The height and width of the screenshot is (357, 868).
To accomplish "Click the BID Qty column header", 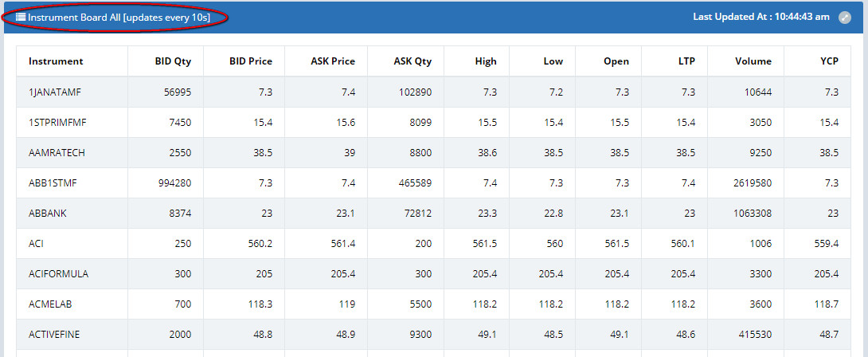I will [x=173, y=61].
